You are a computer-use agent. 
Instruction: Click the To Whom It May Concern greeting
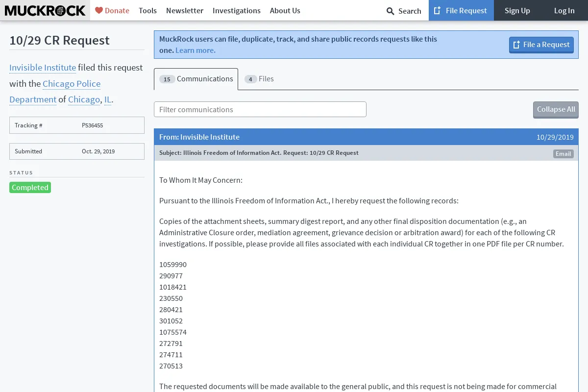[201, 180]
